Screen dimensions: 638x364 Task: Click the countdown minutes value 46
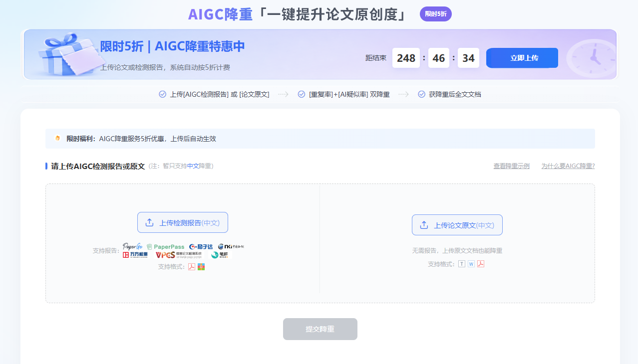point(439,58)
